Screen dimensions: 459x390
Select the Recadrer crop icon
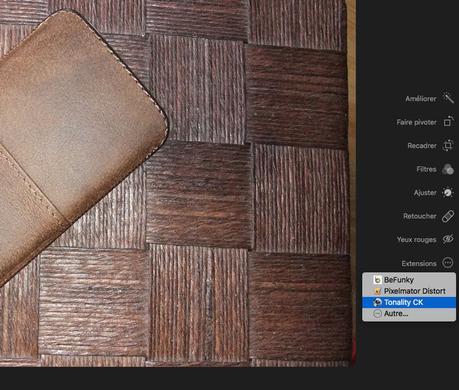pos(448,145)
